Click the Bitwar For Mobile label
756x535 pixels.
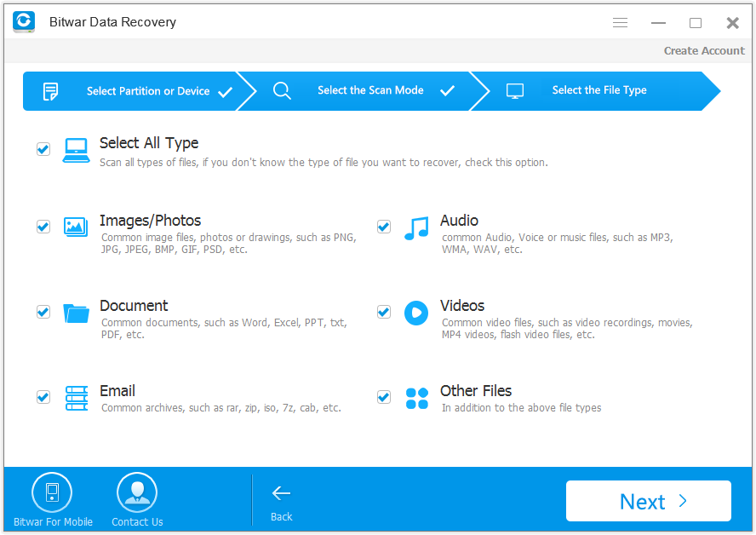(53, 522)
